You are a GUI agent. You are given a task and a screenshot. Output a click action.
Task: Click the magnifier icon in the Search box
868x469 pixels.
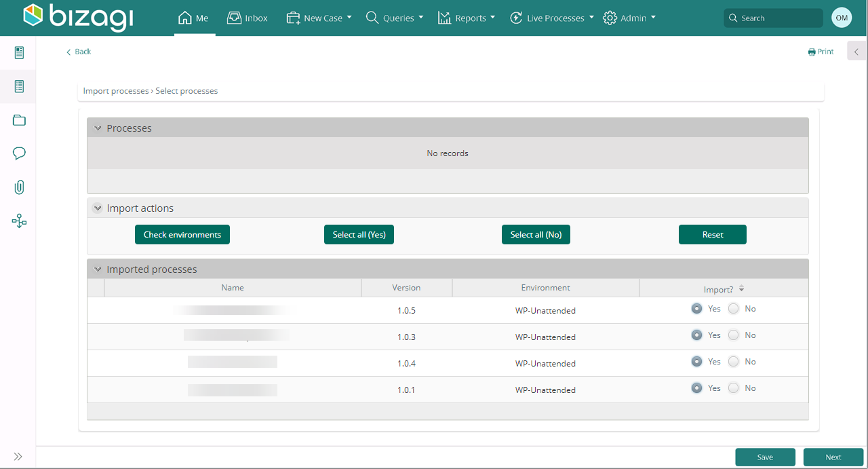click(733, 18)
